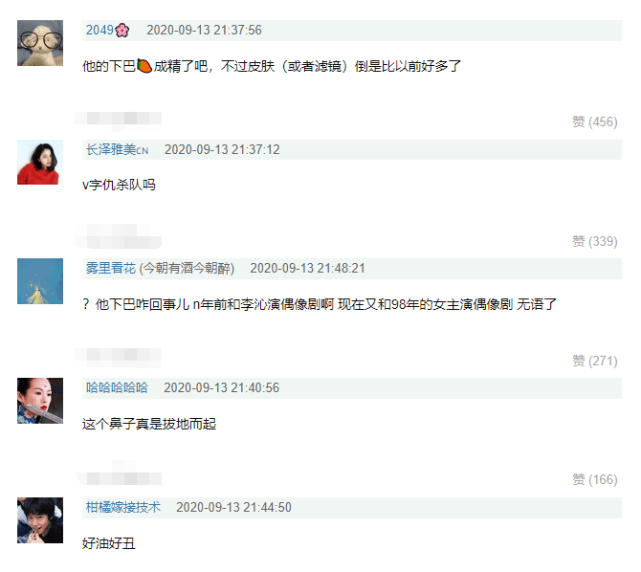Like the comment with 赞 (166)

coord(595,480)
